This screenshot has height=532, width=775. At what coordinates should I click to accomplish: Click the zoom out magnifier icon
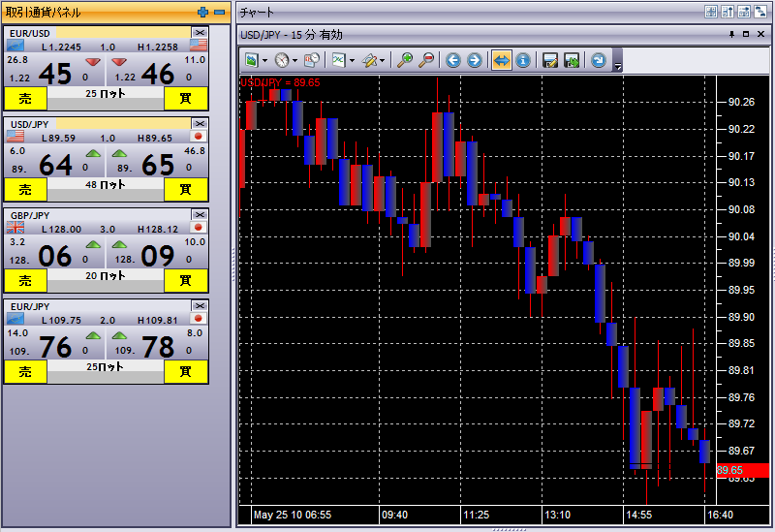pyautogui.click(x=426, y=60)
